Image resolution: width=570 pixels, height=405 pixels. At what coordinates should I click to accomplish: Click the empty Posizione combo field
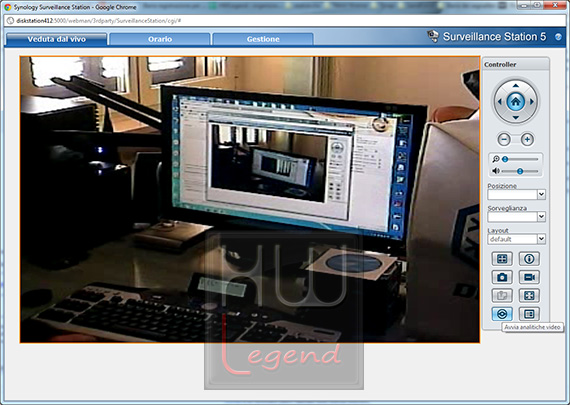[513, 195]
